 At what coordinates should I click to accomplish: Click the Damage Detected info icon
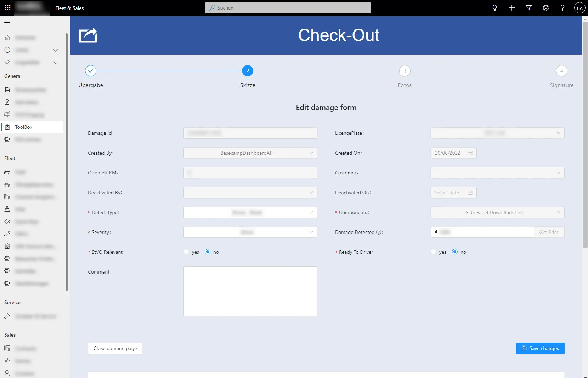click(379, 233)
